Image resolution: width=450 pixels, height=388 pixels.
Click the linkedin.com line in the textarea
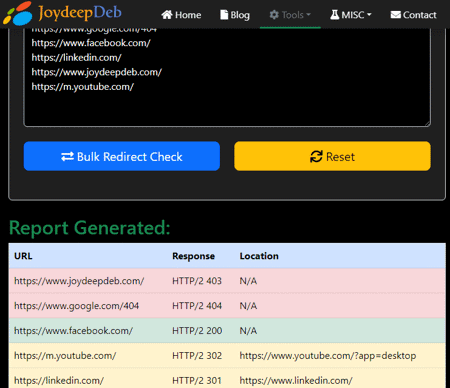(77, 57)
